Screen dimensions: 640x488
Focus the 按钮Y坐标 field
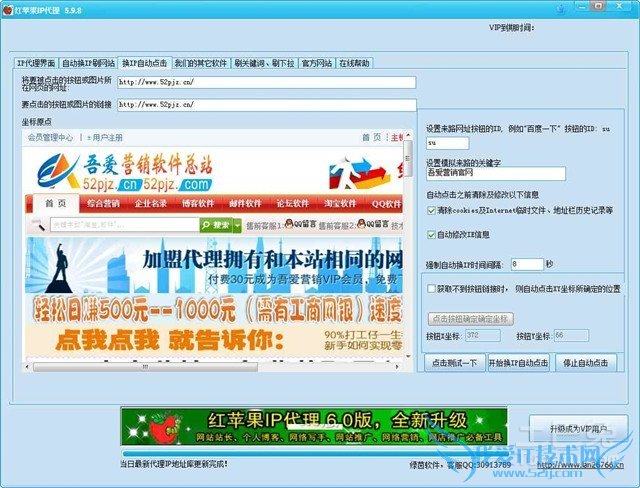point(571,335)
